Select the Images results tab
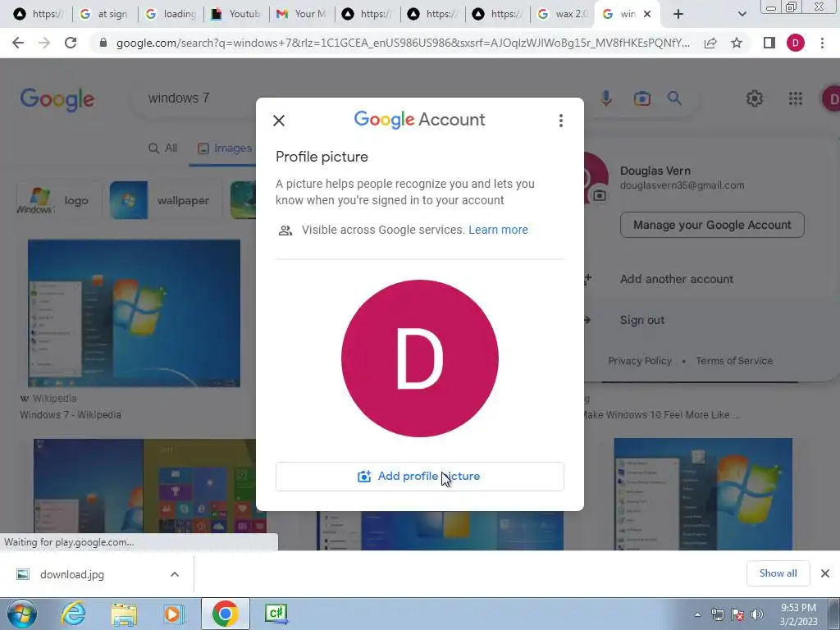 coord(225,148)
